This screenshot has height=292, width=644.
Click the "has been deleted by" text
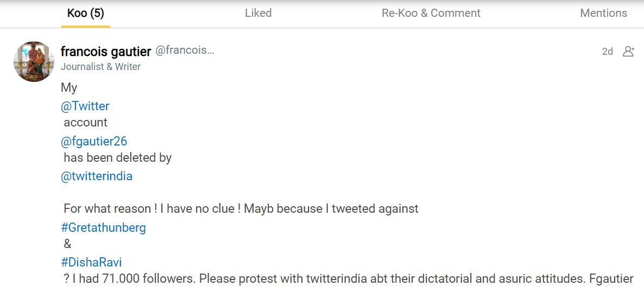pos(117,158)
